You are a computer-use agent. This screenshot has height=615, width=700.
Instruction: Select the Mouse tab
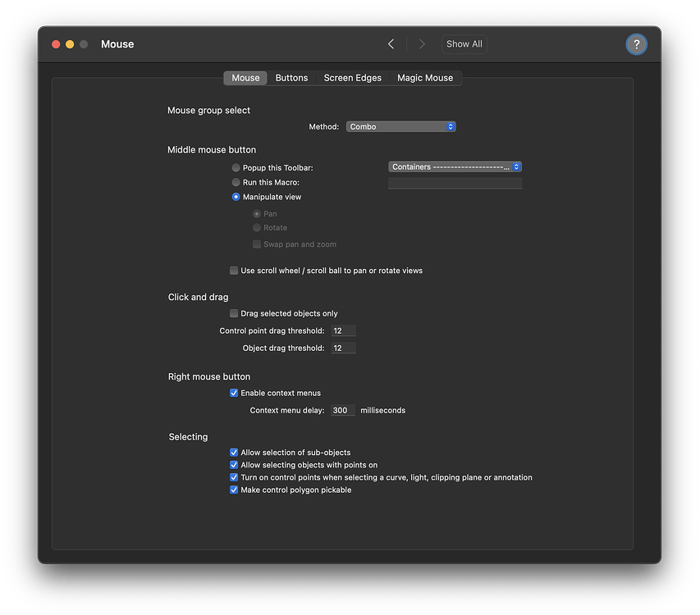tap(245, 77)
